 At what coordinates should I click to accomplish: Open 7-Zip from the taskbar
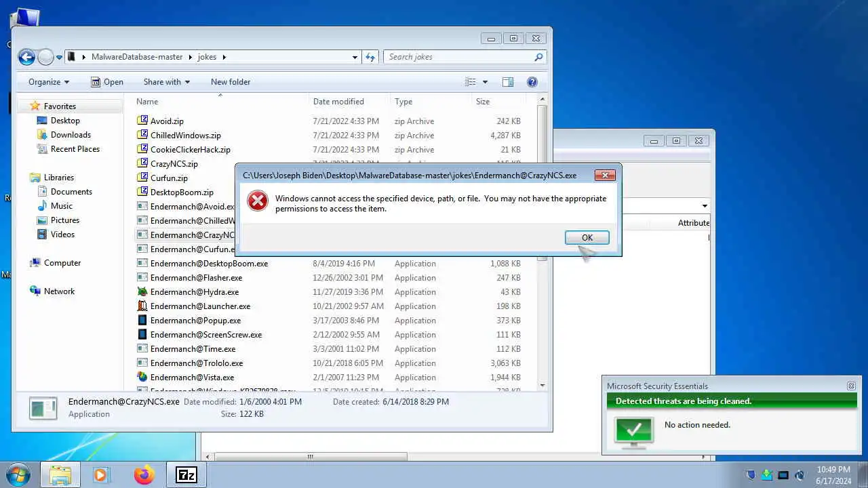coord(186,474)
